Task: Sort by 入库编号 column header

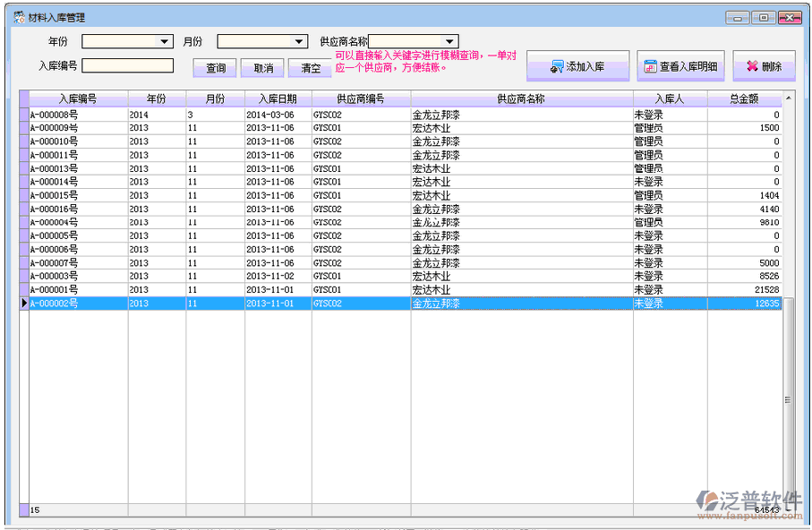Action: 78,99
